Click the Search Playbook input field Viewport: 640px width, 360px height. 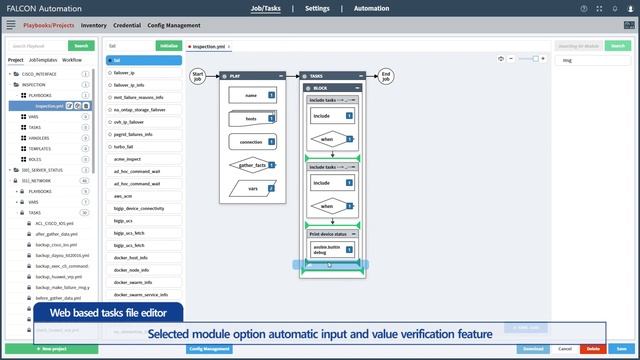click(38, 46)
